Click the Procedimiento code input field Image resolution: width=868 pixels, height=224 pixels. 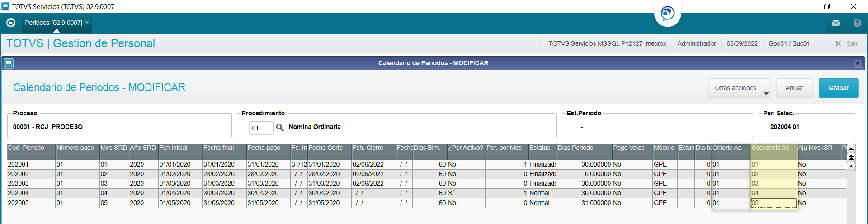[261, 128]
